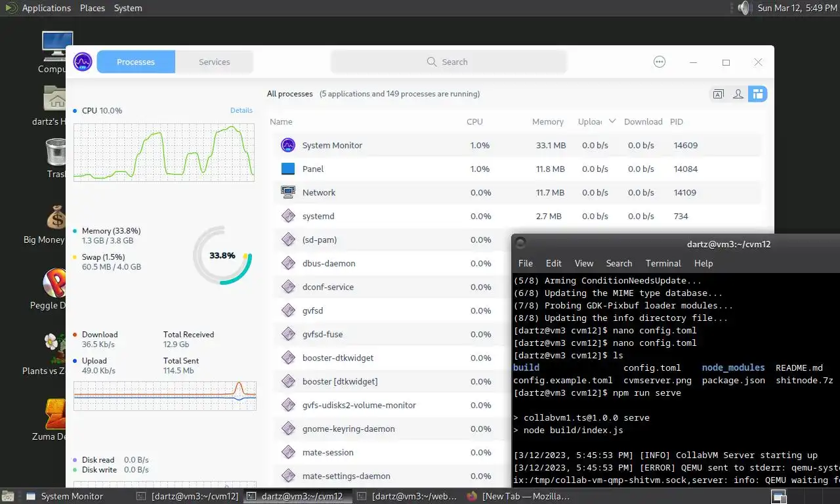This screenshot has height=504, width=840.
Task: Click the show desktop icon in taskbar
Action: tap(7, 496)
